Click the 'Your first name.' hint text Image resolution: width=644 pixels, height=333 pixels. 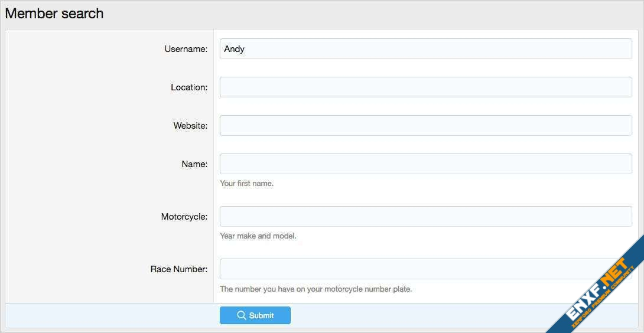246,184
